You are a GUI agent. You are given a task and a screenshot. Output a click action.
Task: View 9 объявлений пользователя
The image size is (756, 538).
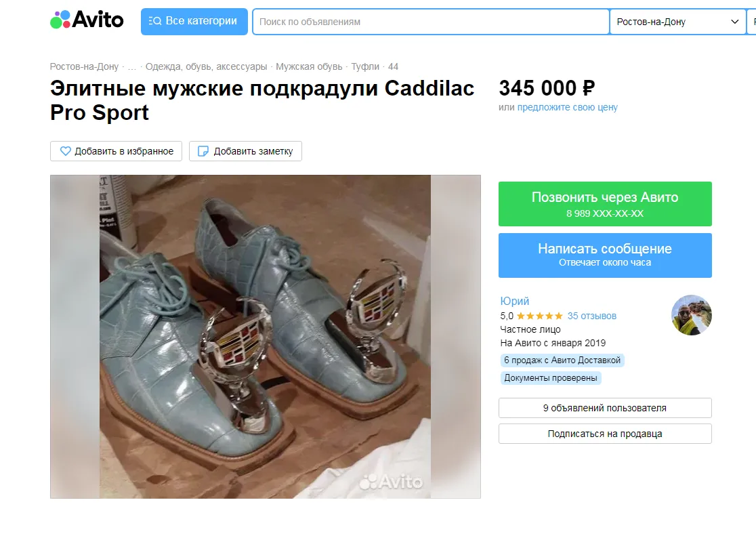[x=605, y=408]
